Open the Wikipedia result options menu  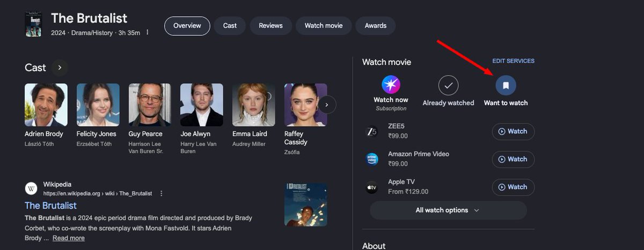click(x=161, y=194)
